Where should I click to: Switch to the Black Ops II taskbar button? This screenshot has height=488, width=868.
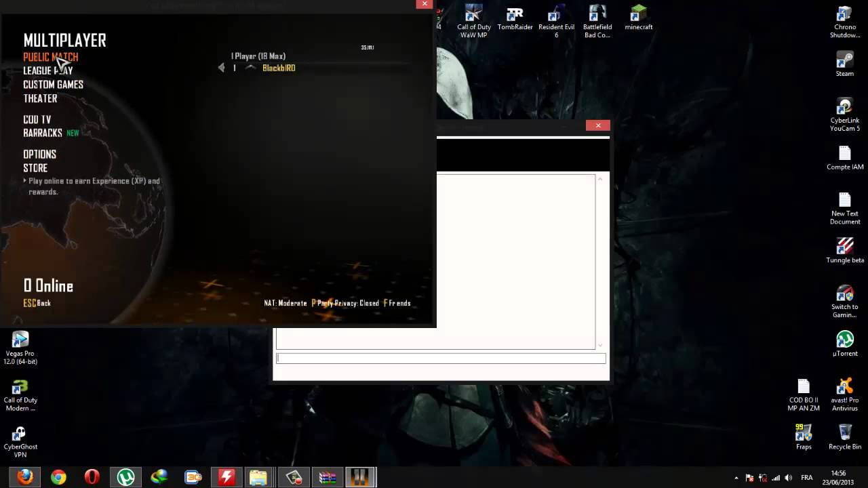[360, 477]
